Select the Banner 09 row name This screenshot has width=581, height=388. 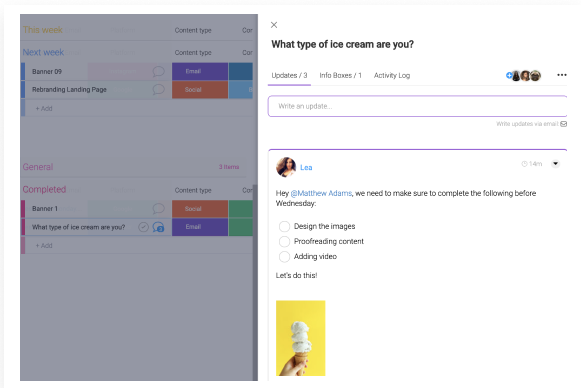click(x=47, y=72)
